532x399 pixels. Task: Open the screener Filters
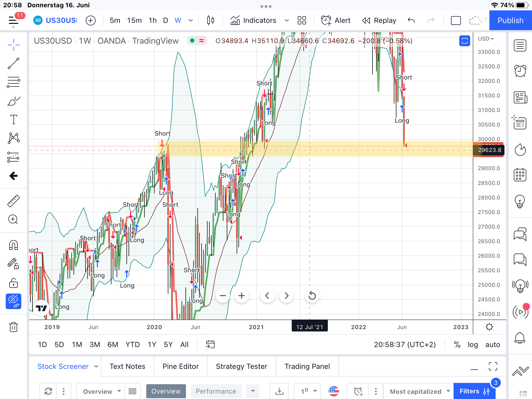474,391
